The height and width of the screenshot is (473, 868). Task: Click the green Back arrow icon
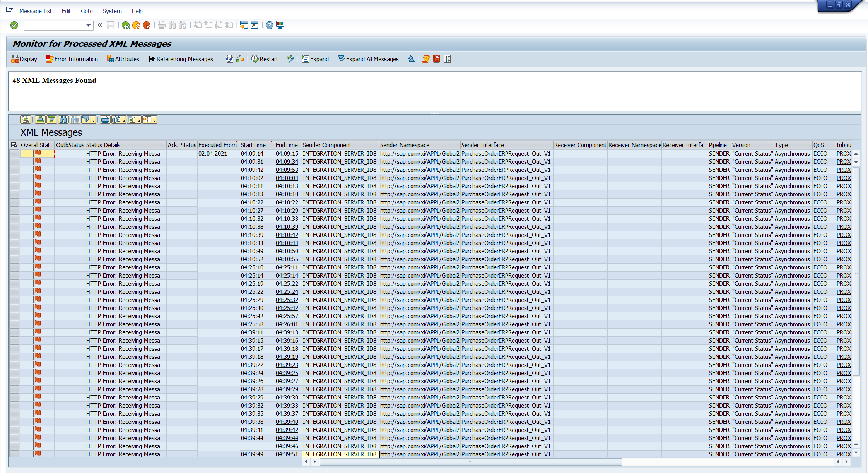tap(125, 25)
